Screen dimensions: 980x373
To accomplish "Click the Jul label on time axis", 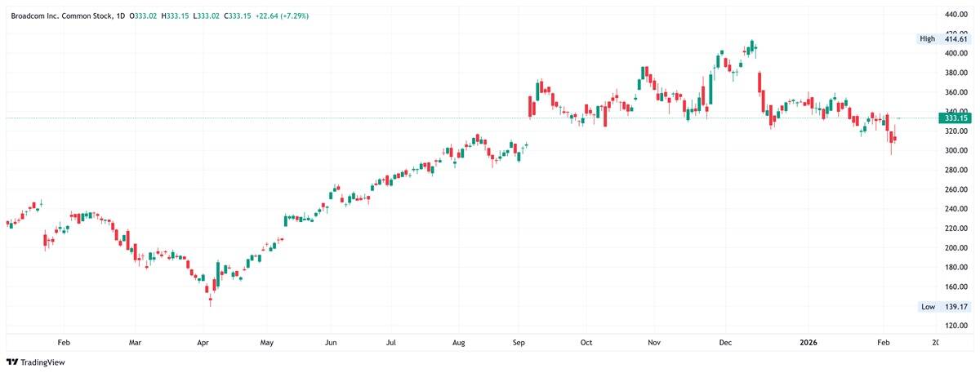I will pyautogui.click(x=390, y=344).
